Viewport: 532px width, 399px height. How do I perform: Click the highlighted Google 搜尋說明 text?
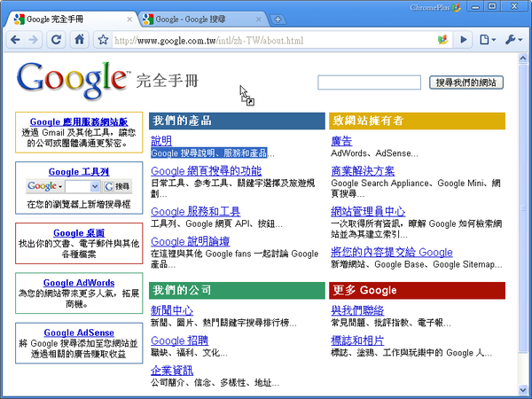(x=209, y=153)
